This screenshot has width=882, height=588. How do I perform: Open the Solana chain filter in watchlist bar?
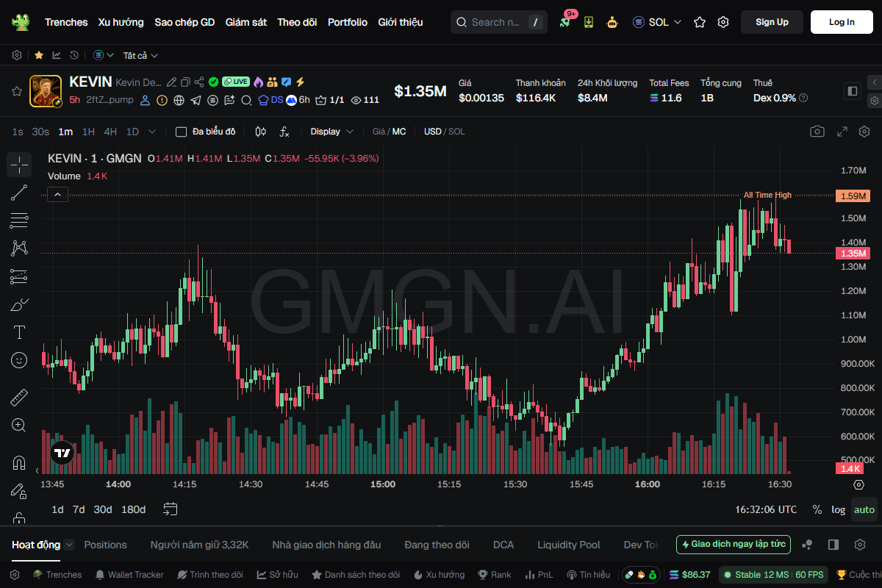pyautogui.click(x=103, y=55)
